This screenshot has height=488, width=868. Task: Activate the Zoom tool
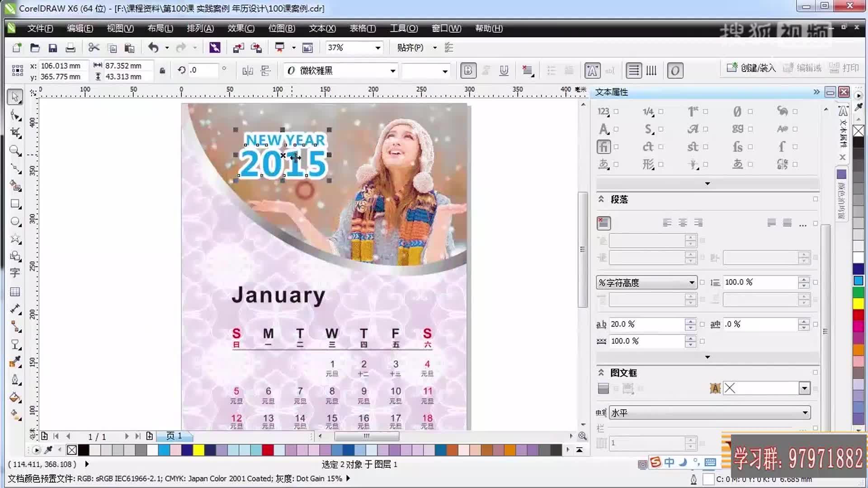coord(15,150)
